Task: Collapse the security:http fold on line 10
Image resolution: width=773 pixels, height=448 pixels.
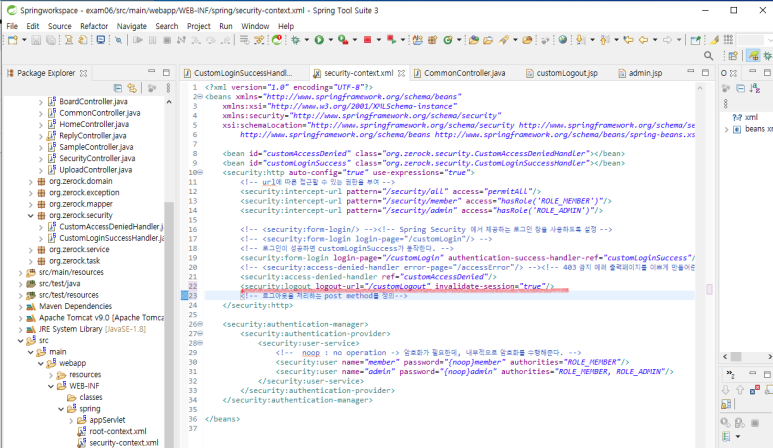Action: (200, 172)
